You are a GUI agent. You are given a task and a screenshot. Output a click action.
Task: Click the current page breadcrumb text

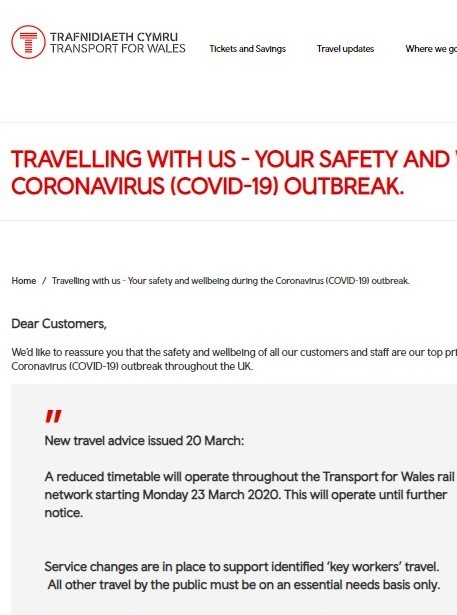point(231,281)
